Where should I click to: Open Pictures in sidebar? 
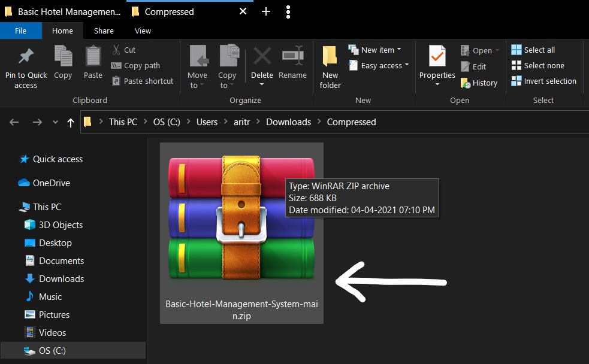[x=47, y=315]
